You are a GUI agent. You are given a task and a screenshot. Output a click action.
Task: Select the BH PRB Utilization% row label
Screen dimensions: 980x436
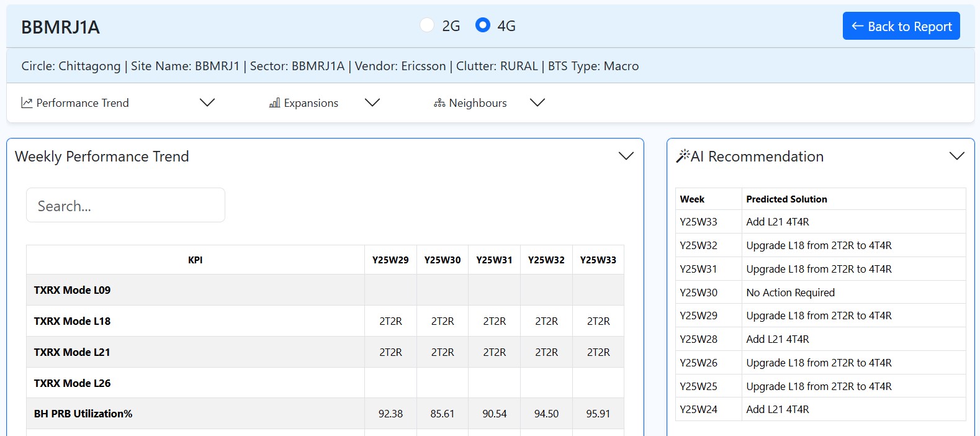pyautogui.click(x=83, y=414)
